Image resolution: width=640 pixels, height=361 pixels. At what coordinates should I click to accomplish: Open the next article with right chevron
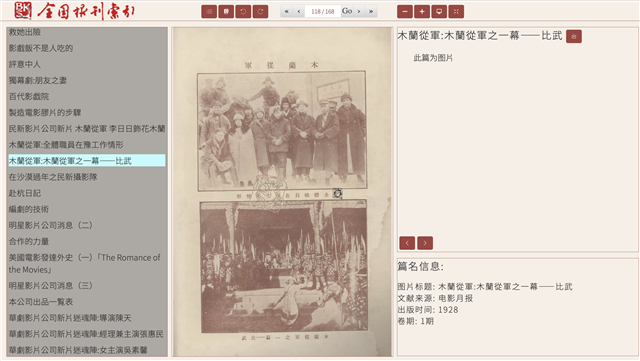pos(425,243)
